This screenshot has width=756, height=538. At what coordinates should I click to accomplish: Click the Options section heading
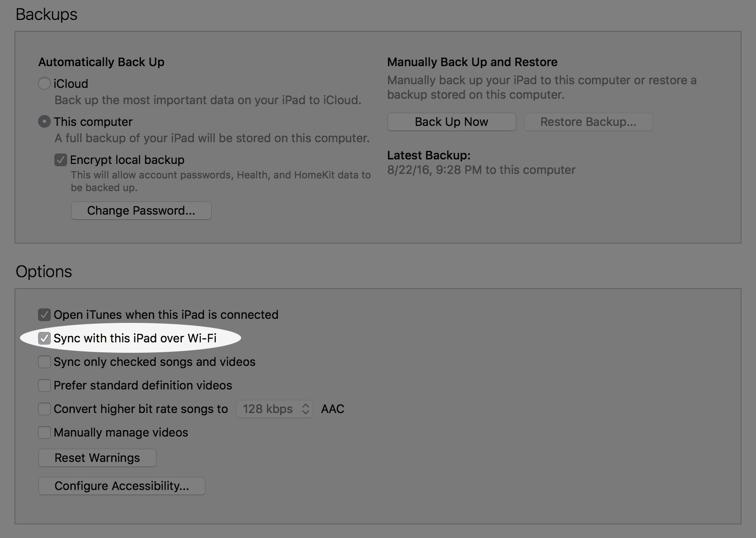click(44, 271)
